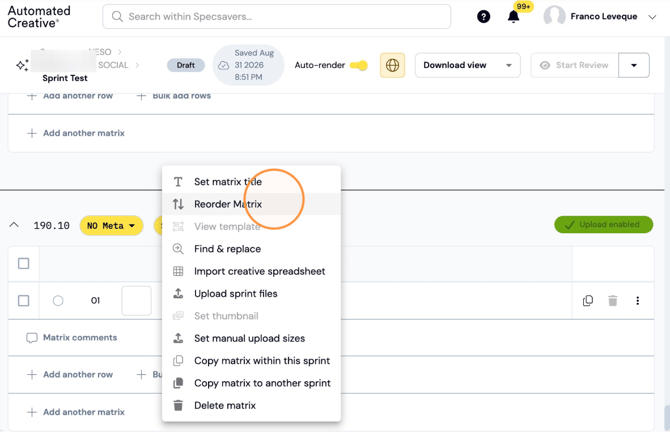Open the notifications bell

tap(513, 17)
